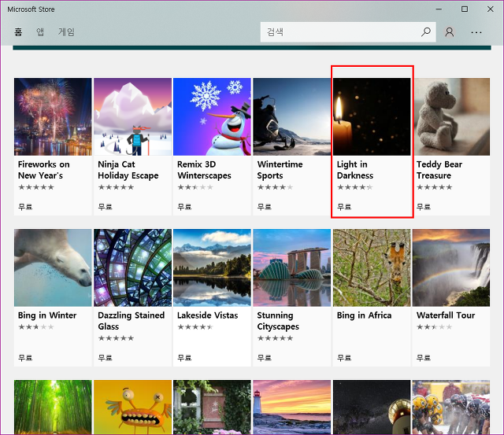Click the Light in Darkness title
This screenshot has height=435, width=504.
(355, 170)
